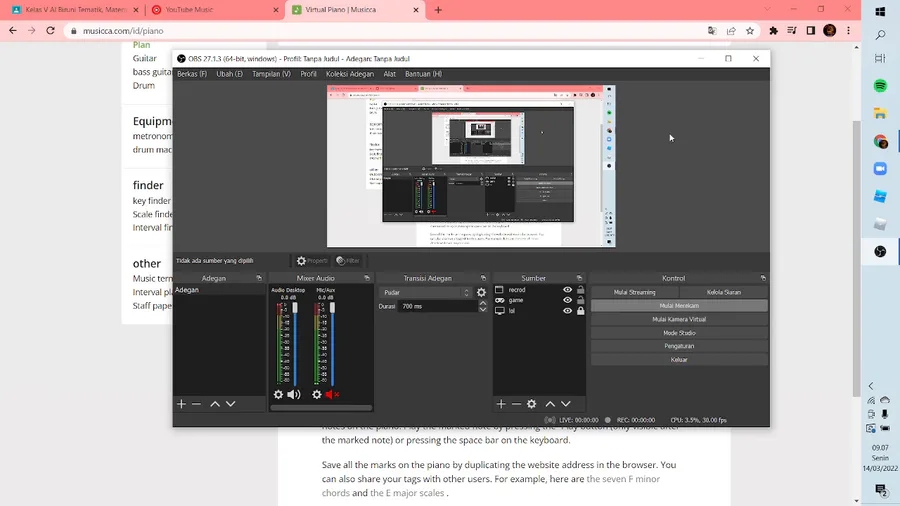Image resolution: width=900 pixels, height=506 pixels.
Task: Adjust the Mic/Aux volume fader
Action: (x=332, y=308)
